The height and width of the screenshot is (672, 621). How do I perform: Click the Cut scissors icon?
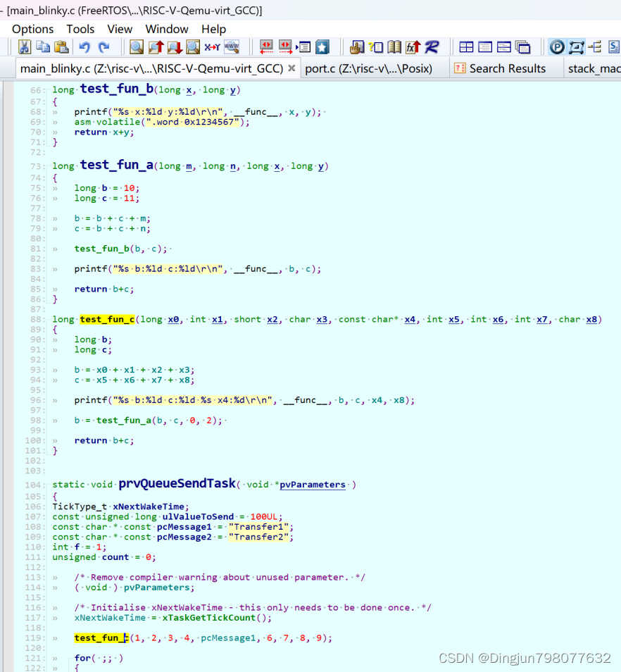(25, 46)
